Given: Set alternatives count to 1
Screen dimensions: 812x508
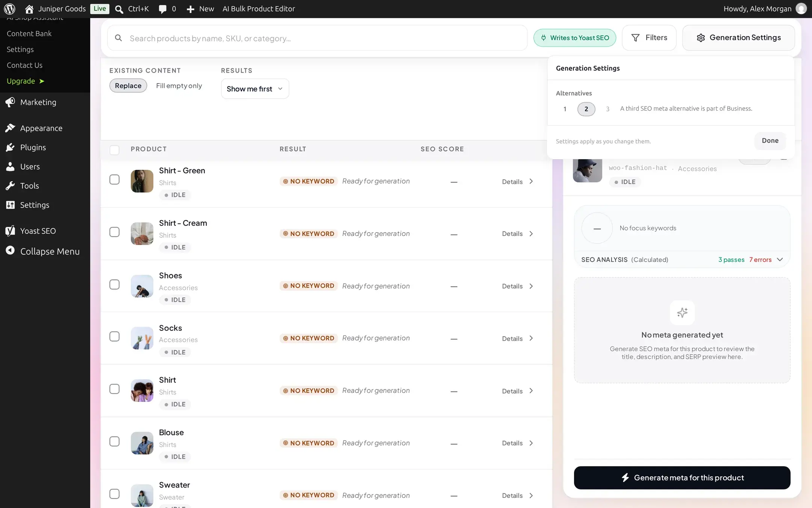Looking at the screenshot, I should (x=565, y=109).
